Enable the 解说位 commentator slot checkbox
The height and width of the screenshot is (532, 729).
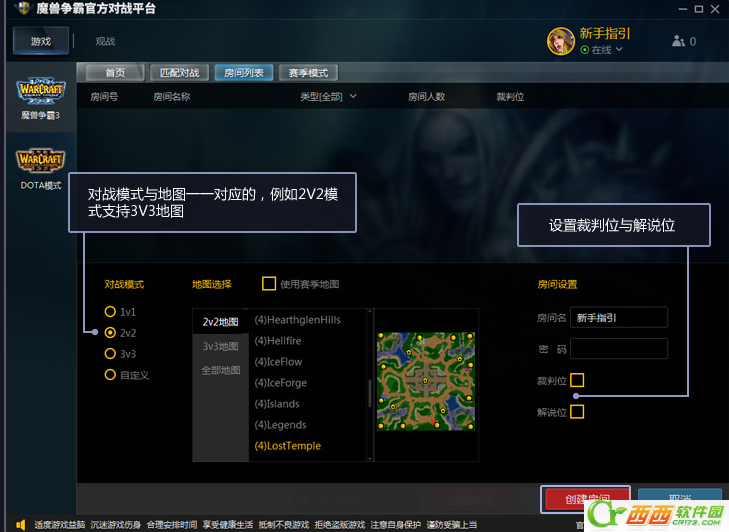tap(577, 412)
